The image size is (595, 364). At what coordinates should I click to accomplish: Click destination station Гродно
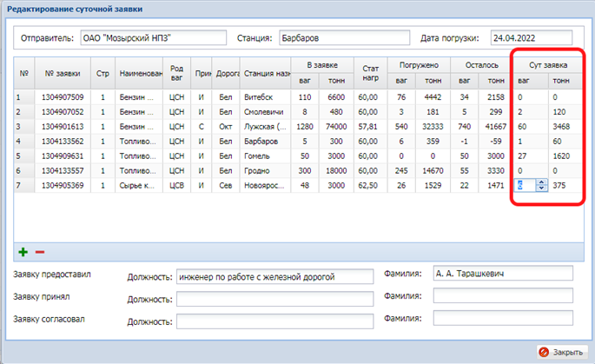coord(265,171)
